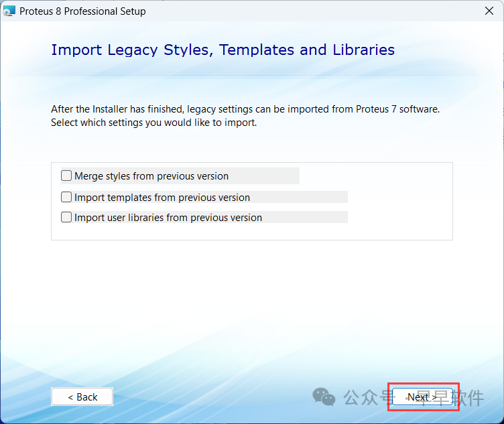
Task: Click the Proteus installer icon in title bar
Action: point(9,11)
